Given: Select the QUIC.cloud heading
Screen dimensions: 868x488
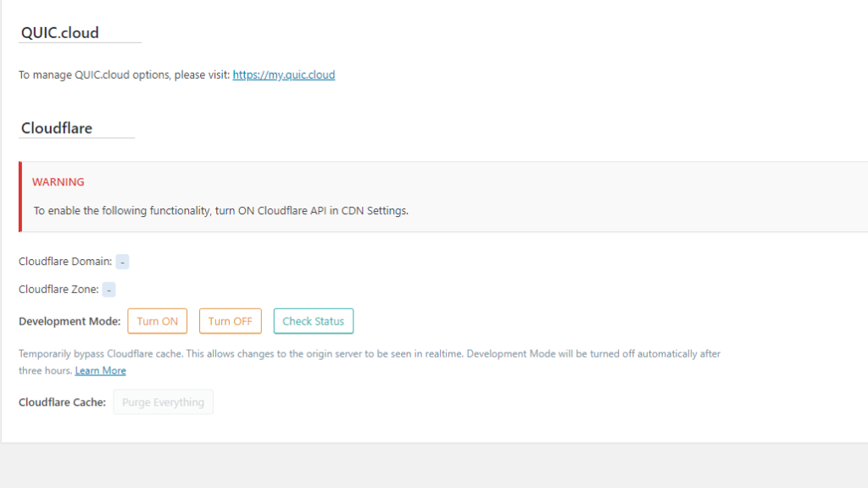Looking at the screenshot, I should click(60, 33).
